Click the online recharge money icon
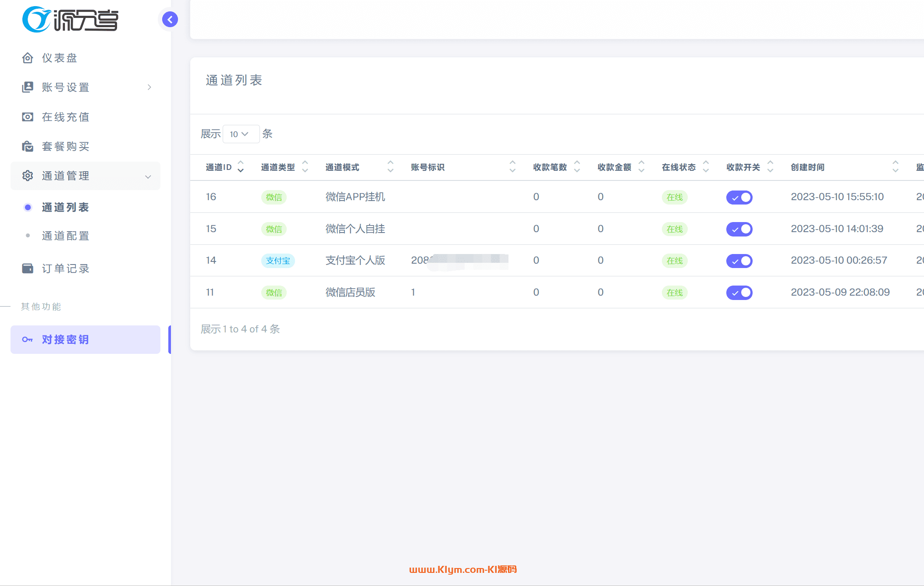 coord(28,117)
